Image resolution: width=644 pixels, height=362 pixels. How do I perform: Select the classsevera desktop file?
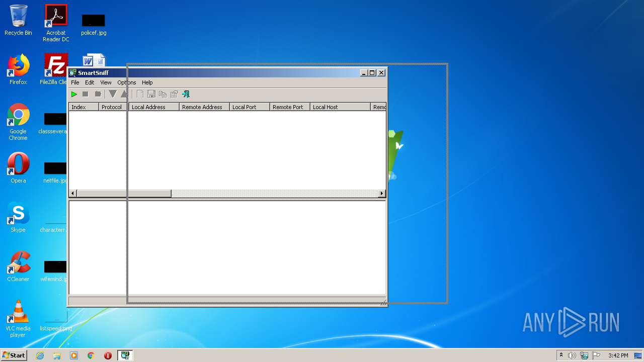[x=53, y=124]
